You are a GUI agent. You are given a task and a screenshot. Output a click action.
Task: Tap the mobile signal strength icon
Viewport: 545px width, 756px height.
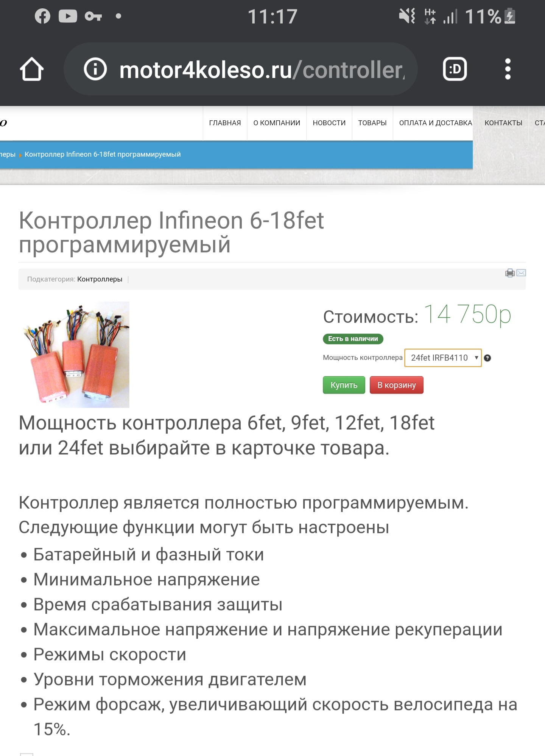click(450, 16)
